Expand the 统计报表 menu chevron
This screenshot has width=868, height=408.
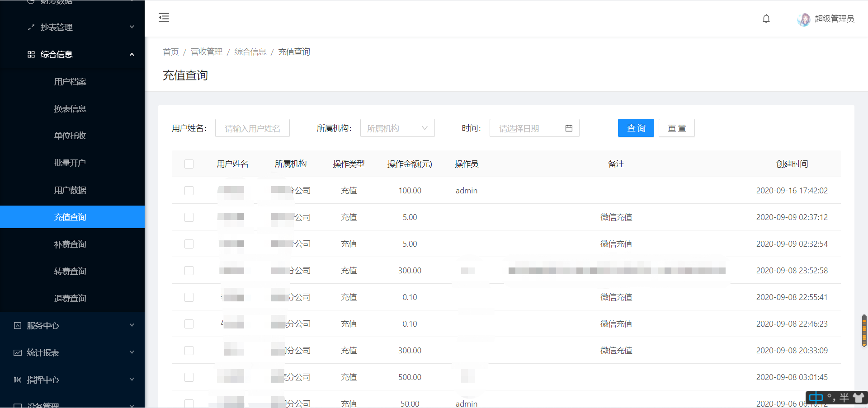(132, 352)
